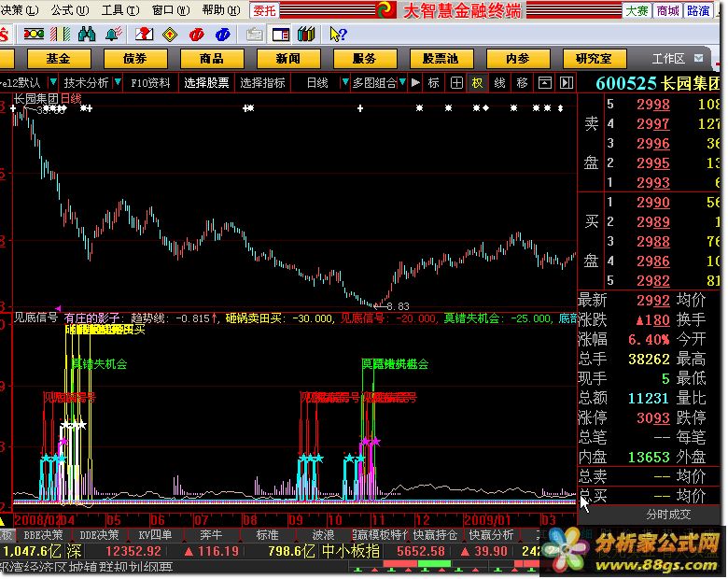Screen dimensions: 728x579
Task: Click the 2008/02/04 date axis marker
Action: click(x=44, y=519)
